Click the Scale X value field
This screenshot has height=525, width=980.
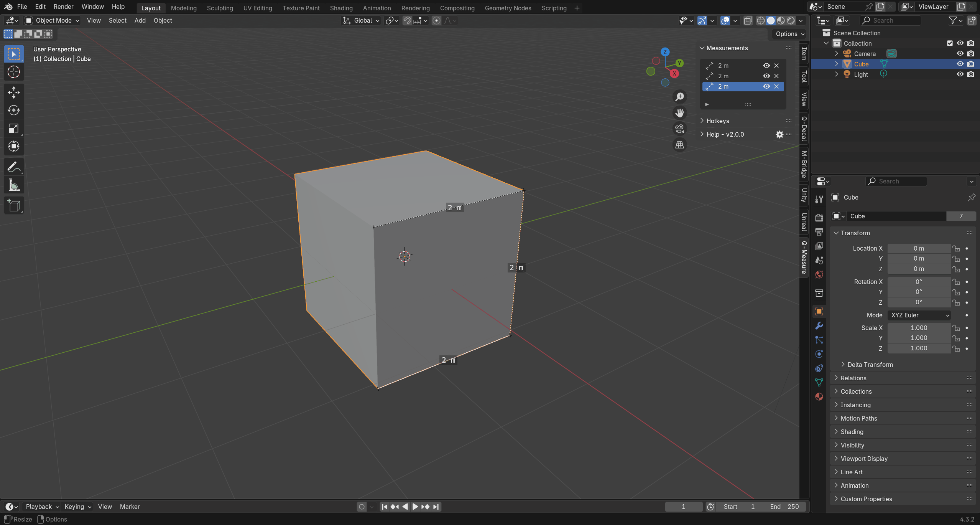[x=919, y=328]
